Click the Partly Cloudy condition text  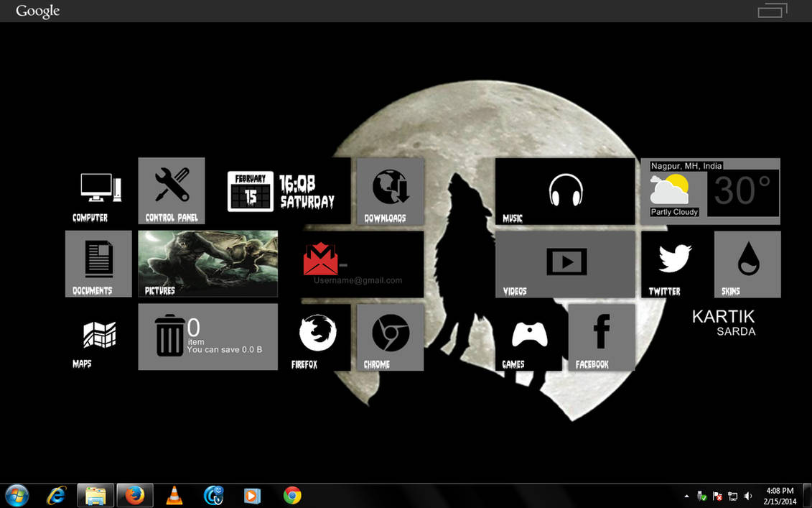674,212
